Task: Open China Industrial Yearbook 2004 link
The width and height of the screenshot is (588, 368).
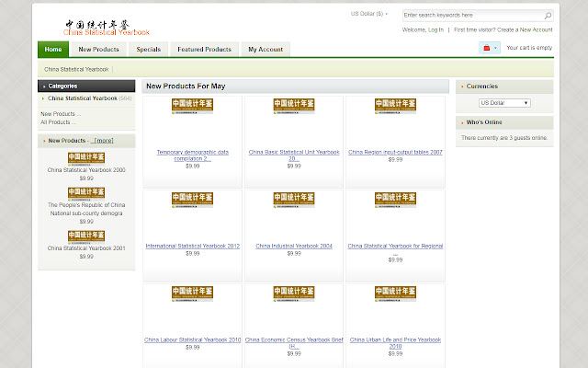Action: coord(294,246)
